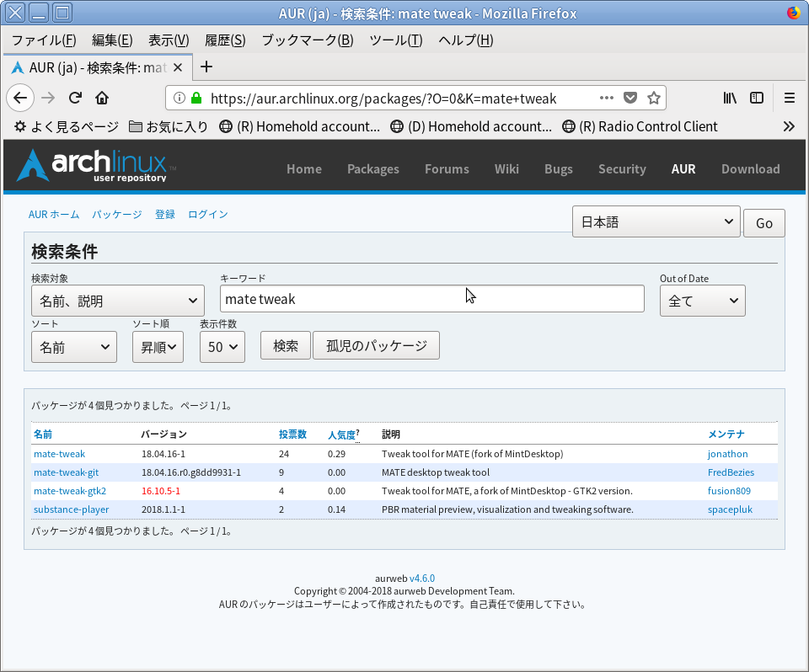Open ログイン login link

208,215
